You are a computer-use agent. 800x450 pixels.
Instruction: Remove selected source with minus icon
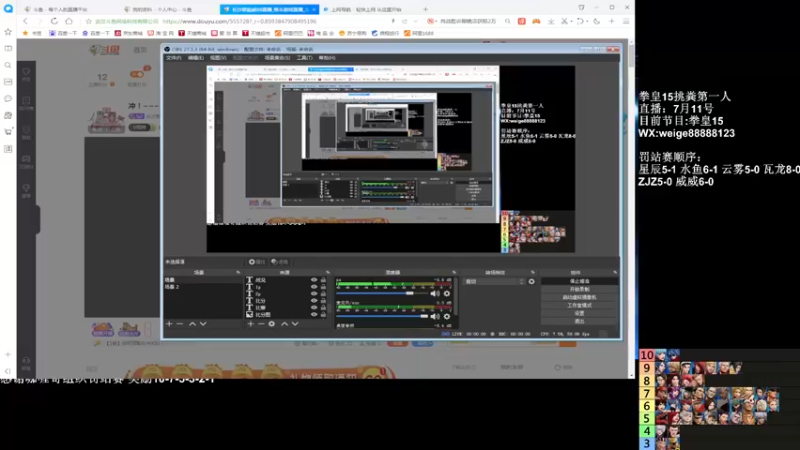coord(261,324)
